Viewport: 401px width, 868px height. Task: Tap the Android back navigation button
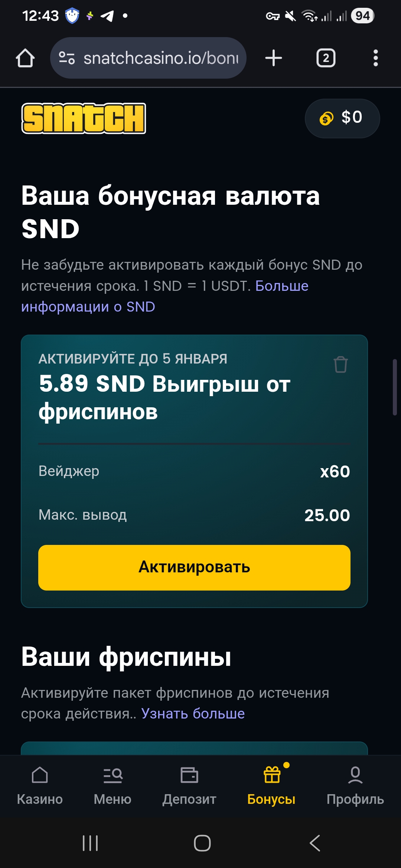coord(315,843)
